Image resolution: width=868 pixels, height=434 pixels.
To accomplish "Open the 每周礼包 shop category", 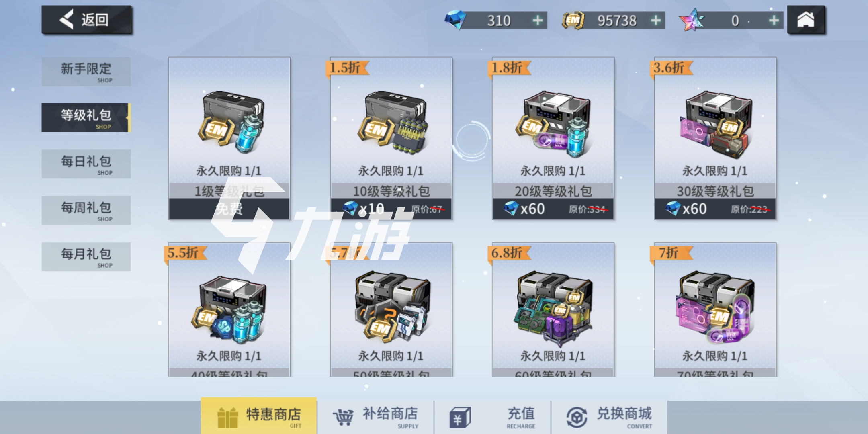I will click(86, 210).
